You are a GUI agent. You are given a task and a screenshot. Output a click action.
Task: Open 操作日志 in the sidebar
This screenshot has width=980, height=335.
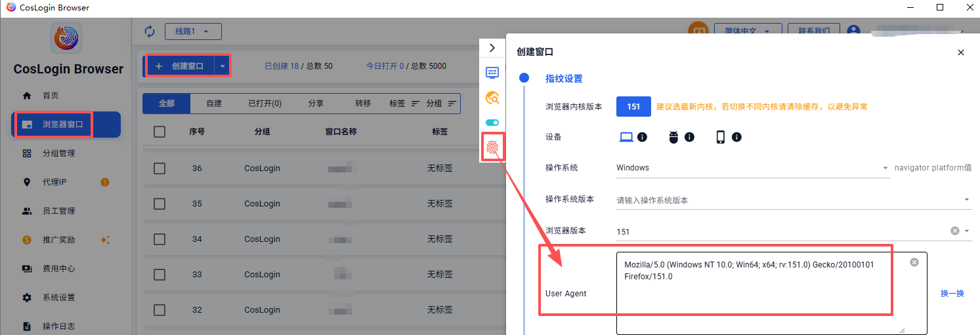coord(58,326)
